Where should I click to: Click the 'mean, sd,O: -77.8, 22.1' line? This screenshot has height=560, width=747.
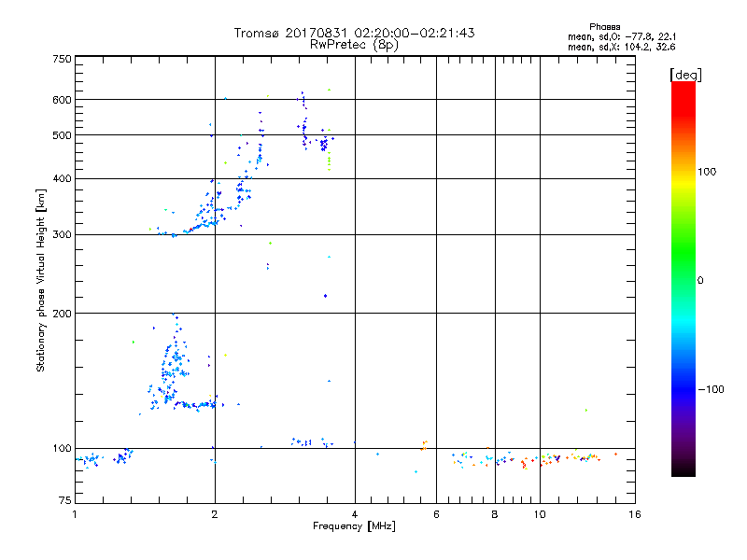tap(622, 36)
